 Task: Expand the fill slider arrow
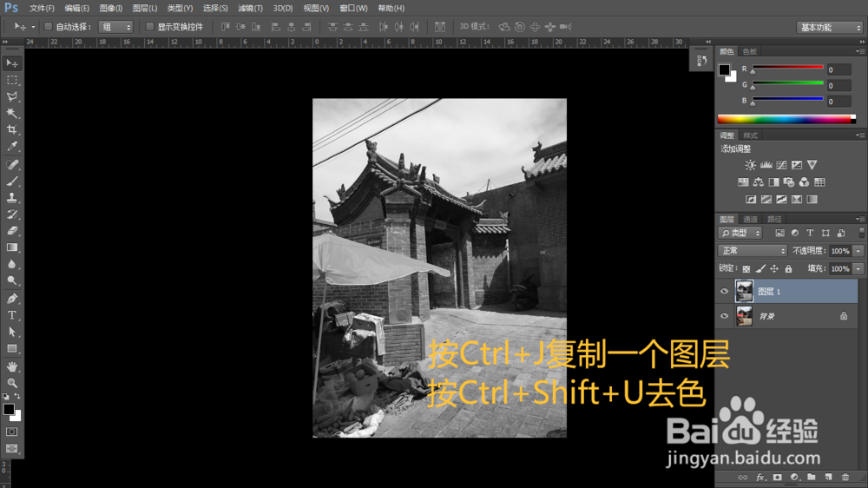858,268
